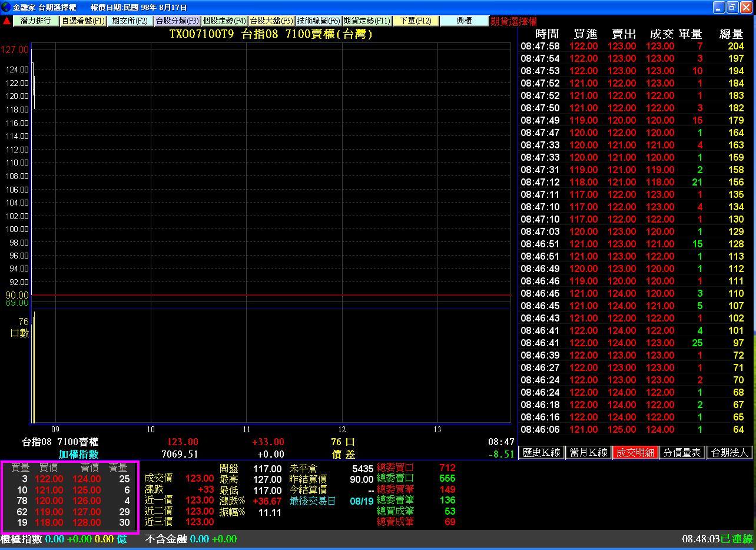Click the 總委賣口 value 555
The width and height of the screenshot is (756, 550).
click(447, 479)
